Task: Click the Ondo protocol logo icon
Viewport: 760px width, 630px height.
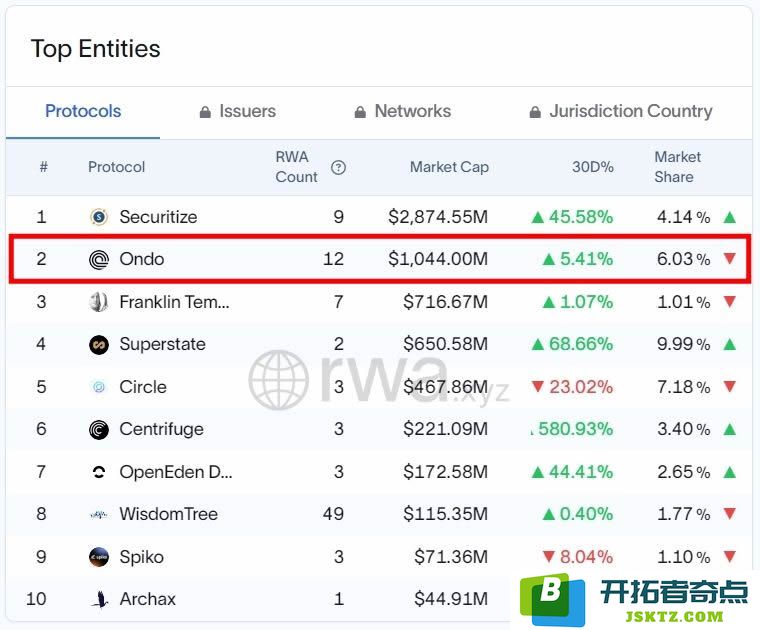Action: coord(99,259)
